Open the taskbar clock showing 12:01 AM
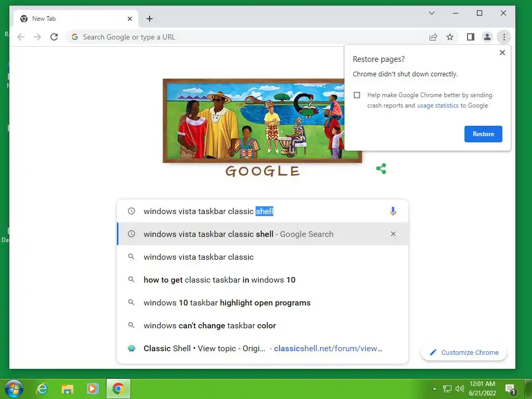The height and width of the screenshot is (399, 532). tap(482, 389)
